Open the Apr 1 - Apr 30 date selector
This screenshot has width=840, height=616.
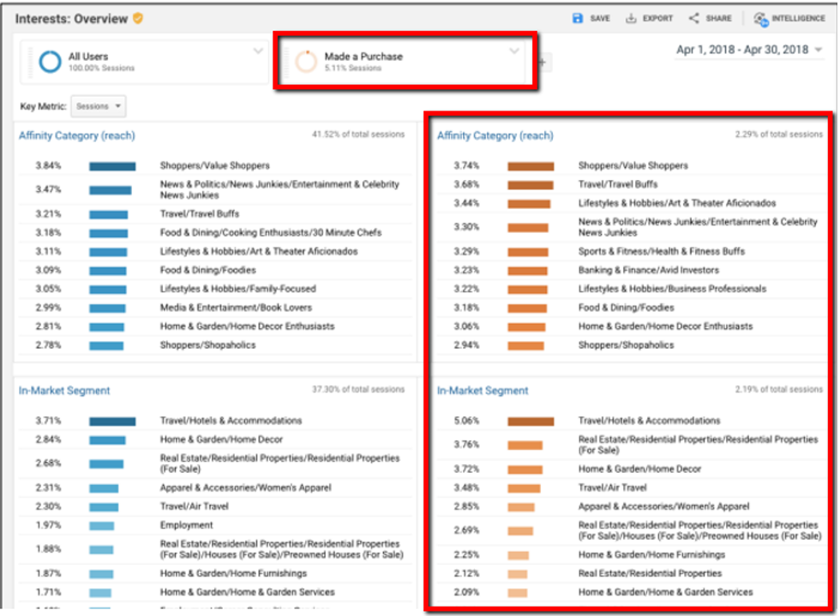746,51
